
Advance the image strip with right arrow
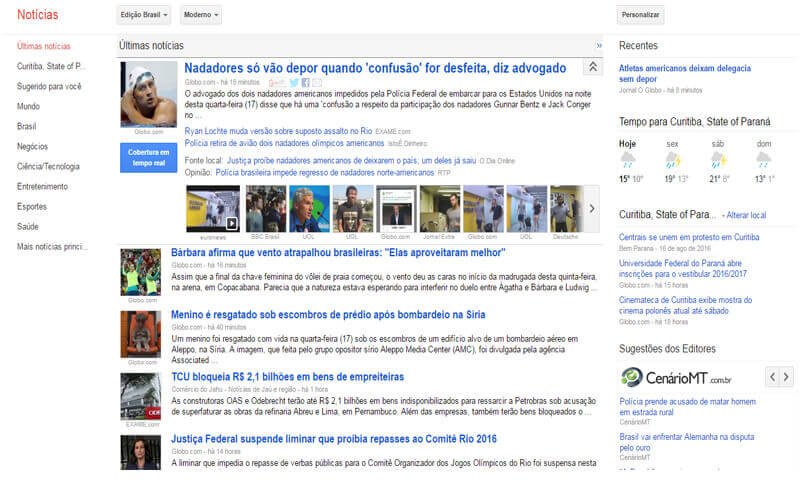[x=592, y=209]
